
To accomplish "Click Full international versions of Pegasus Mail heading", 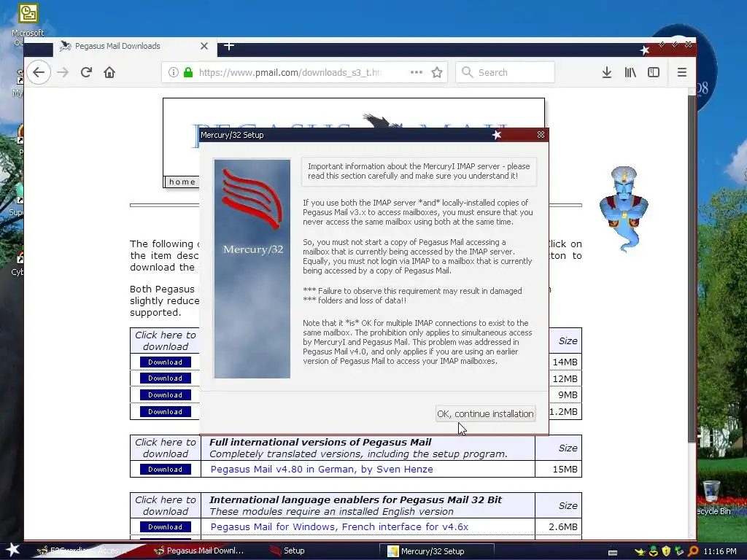I will click(320, 442).
